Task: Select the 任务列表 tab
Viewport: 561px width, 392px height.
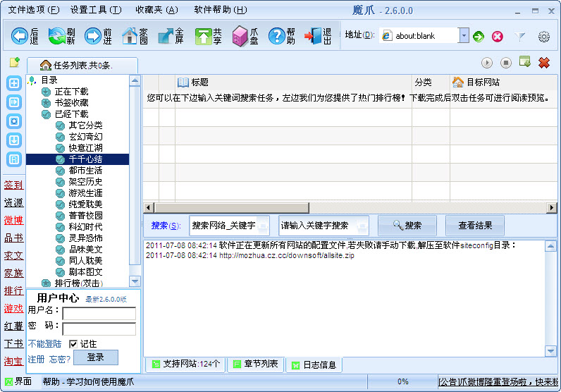Action: tap(82, 66)
